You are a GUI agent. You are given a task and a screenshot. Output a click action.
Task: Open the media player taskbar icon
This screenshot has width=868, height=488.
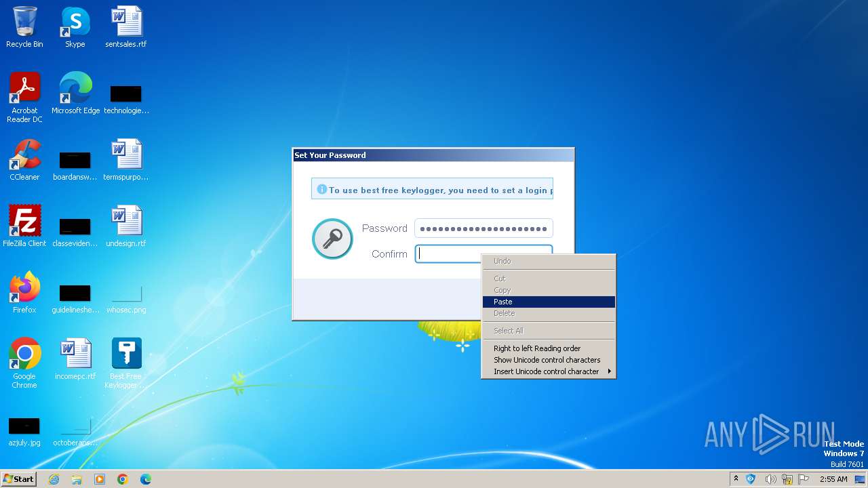[100, 479]
